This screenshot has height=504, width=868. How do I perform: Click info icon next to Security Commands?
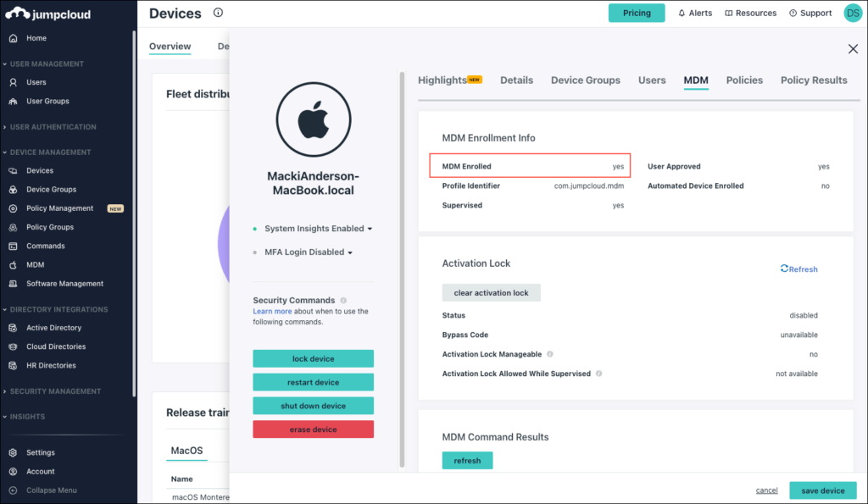343,301
